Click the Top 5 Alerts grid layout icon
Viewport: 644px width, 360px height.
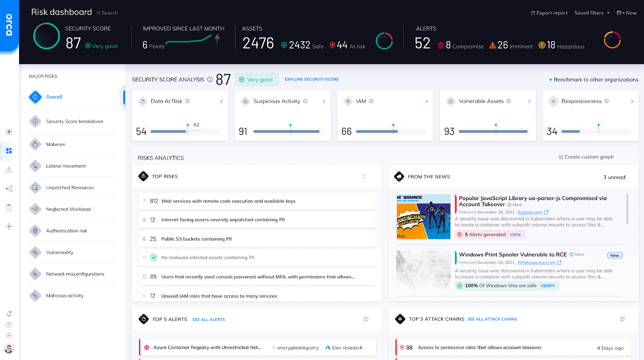click(x=366, y=320)
